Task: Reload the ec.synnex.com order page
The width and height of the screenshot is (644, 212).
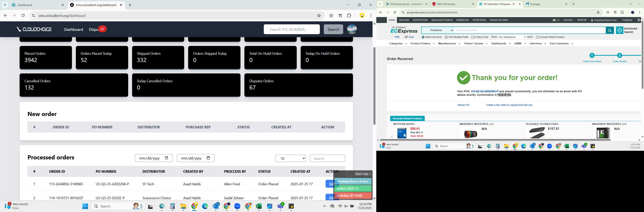Action: (395, 12)
